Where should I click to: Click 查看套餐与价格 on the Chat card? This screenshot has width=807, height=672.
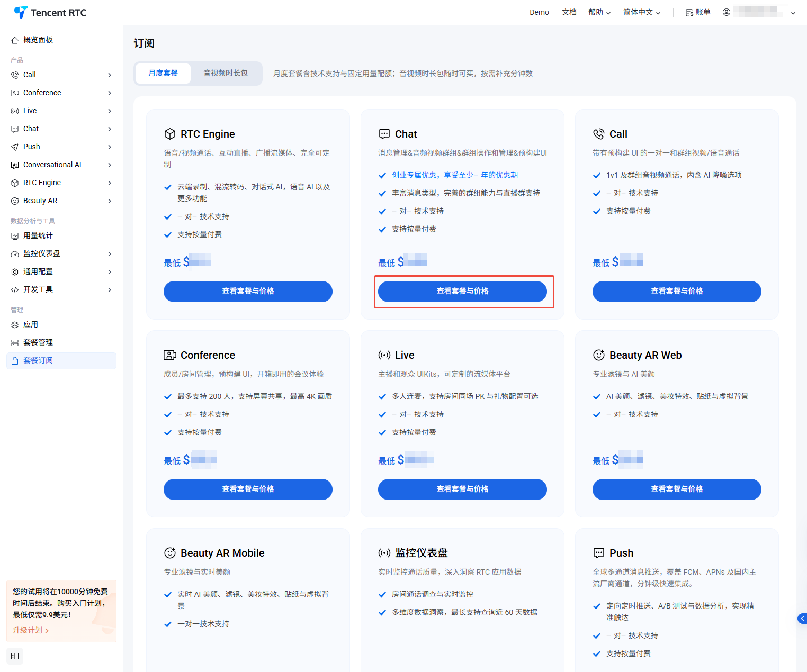[462, 292]
